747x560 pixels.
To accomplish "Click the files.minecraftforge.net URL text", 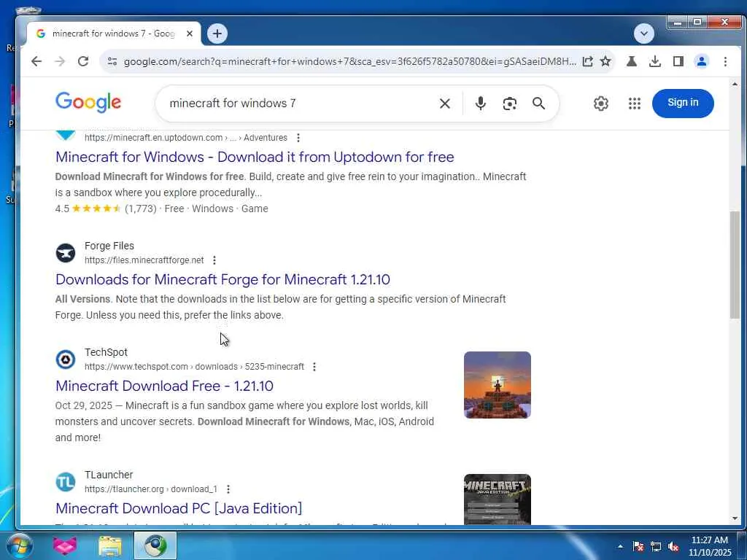I will (144, 260).
